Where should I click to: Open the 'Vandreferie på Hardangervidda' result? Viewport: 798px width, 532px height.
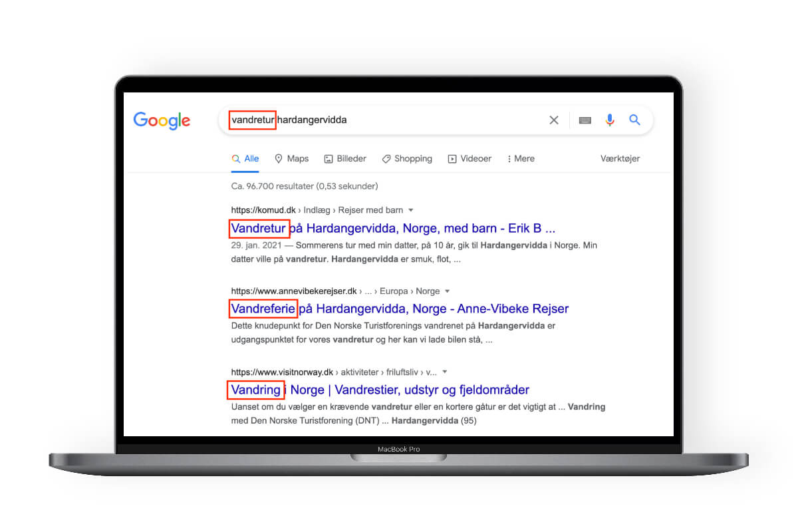pyautogui.click(x=400, y=309)
